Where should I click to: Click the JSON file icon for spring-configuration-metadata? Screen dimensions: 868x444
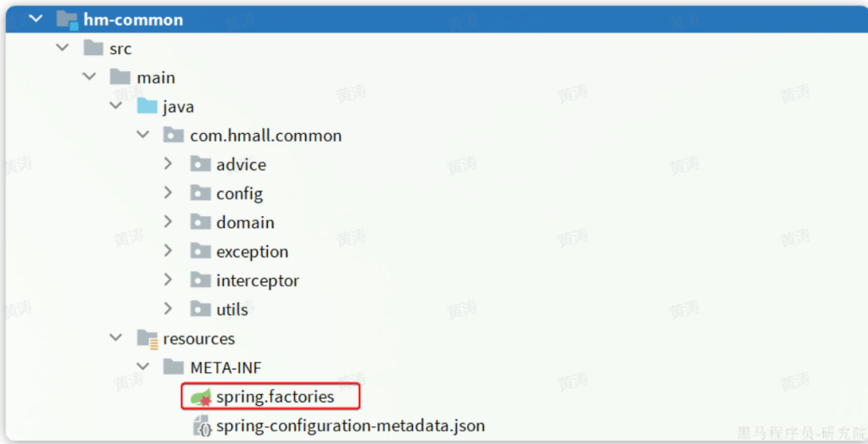[202, 425]
